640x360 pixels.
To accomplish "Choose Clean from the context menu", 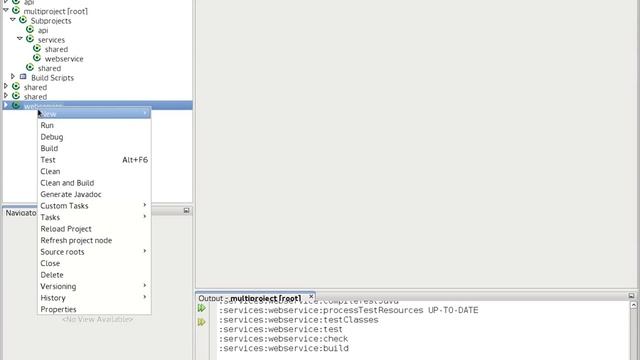I will point(94,171).
